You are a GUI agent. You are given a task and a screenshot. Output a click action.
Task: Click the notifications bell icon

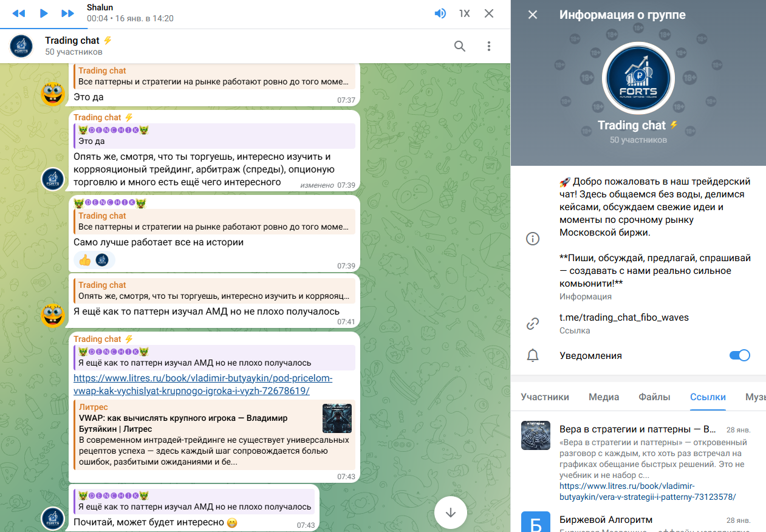pyautogui.click(x=533, y=356)
